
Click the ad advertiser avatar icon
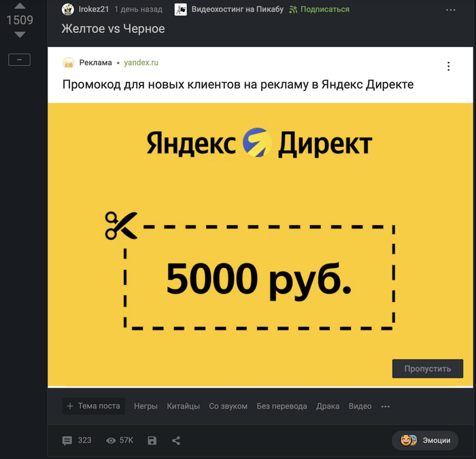68,63
